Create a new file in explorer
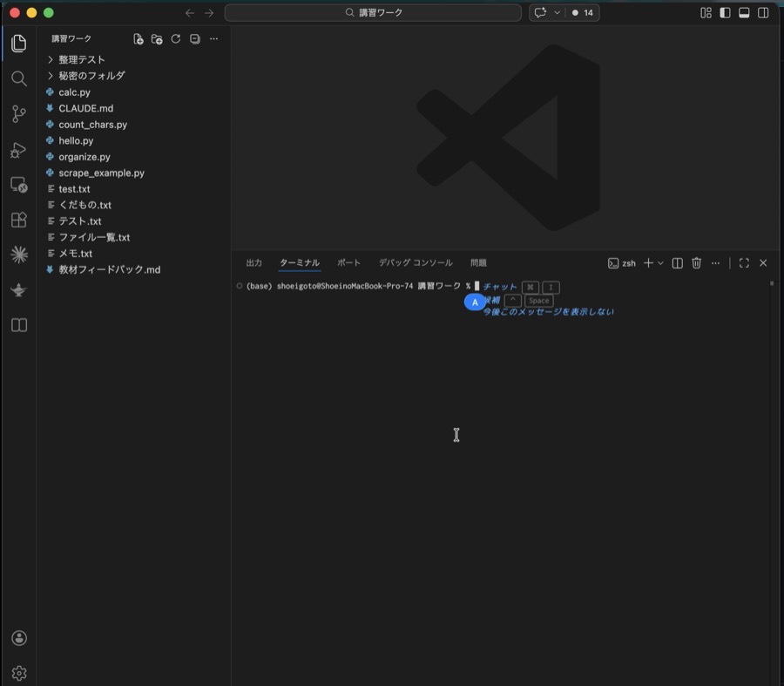 138,39
